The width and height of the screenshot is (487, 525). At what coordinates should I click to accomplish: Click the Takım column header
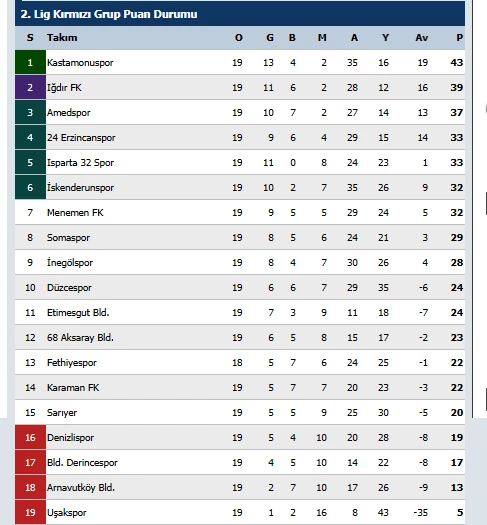coord(62,38)
